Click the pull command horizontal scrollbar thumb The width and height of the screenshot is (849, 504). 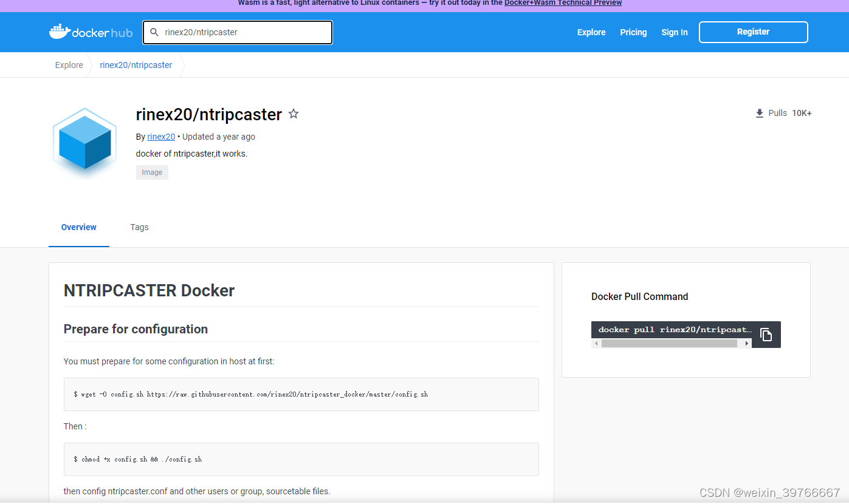point(669,344)
